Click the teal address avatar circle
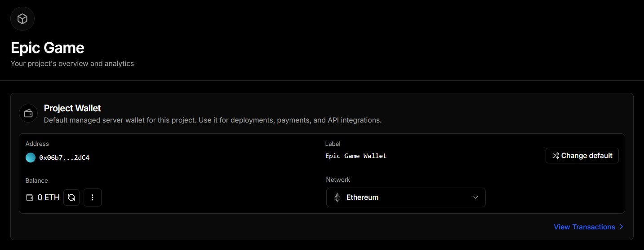 click(31, 158)
